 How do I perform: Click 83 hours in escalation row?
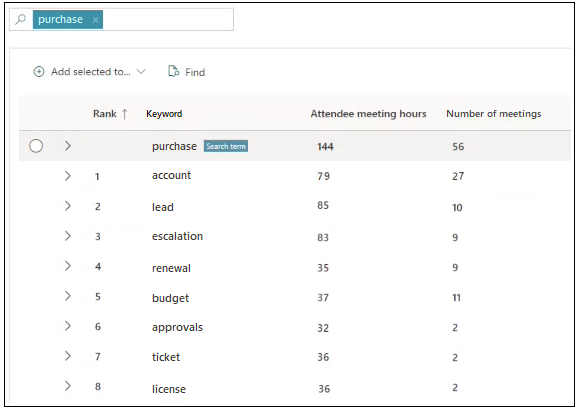tap(323, 237)
